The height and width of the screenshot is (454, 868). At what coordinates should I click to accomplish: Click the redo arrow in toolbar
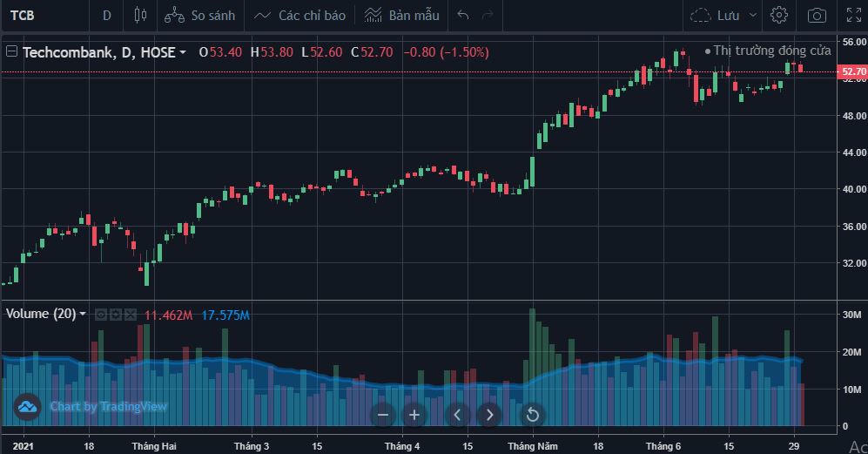tap(488, 16)
